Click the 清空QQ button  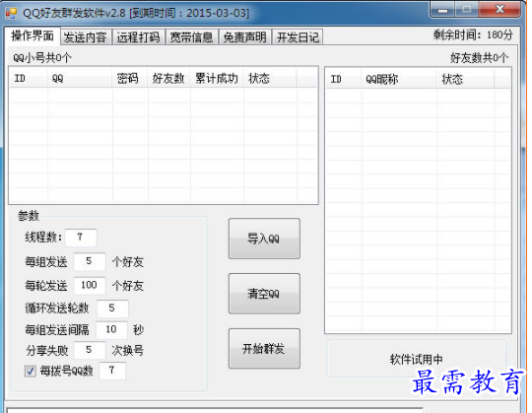pos(264,294)
